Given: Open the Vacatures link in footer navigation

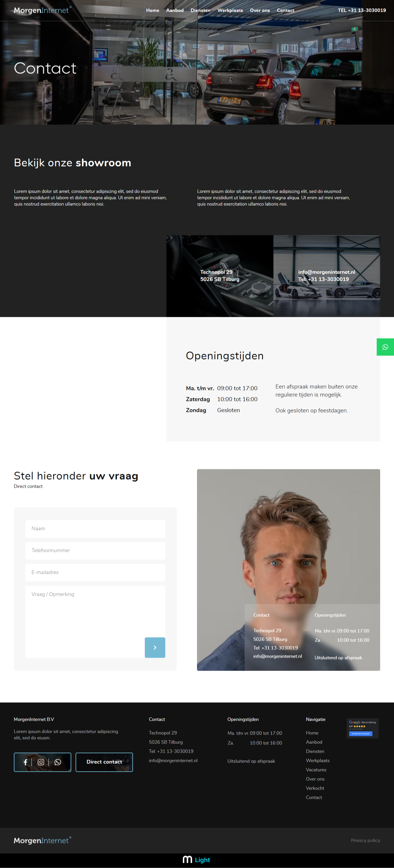Looking at the screenshot, I should 316,769.
